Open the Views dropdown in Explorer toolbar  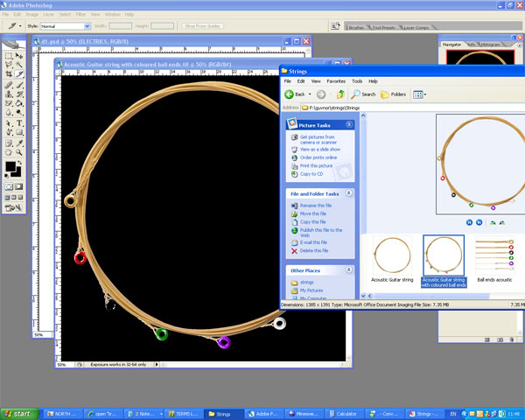coord(420,94)
